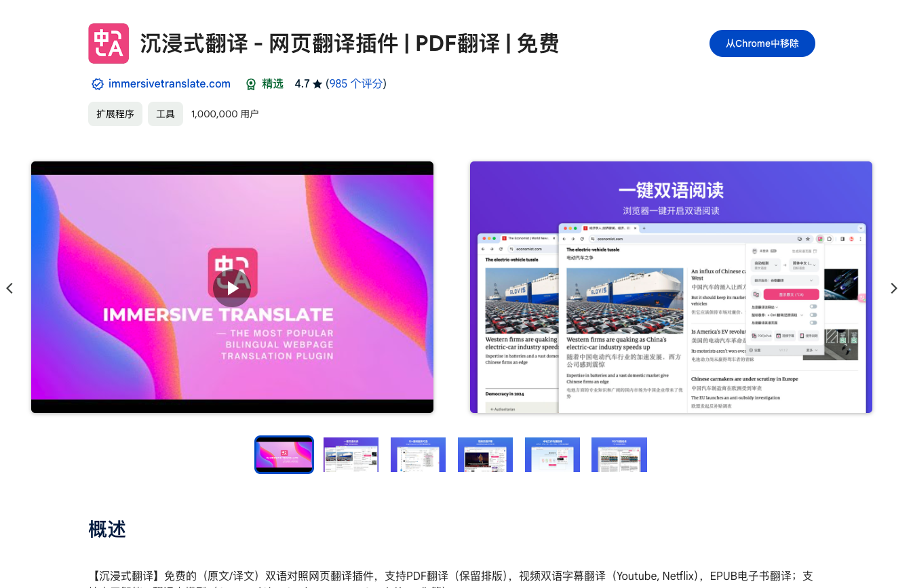
Task: Click the extension title 沉浸式翻译 heading
Action: 349,43
